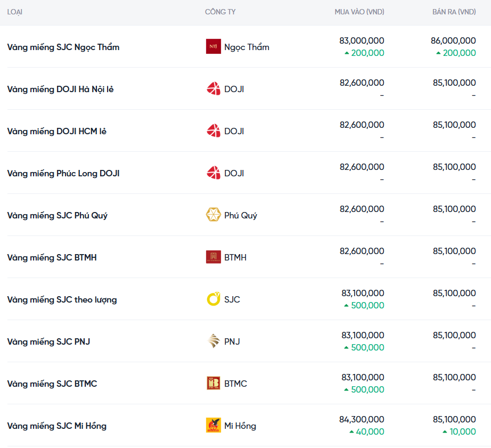
Task: Click the BTMH red logo icon
Action: pos(213,257)
